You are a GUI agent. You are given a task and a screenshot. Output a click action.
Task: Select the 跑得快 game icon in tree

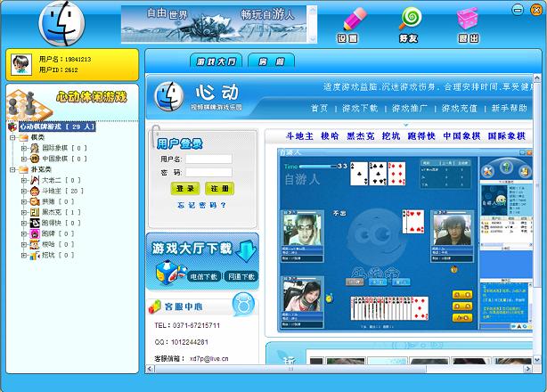click(35, 223)
